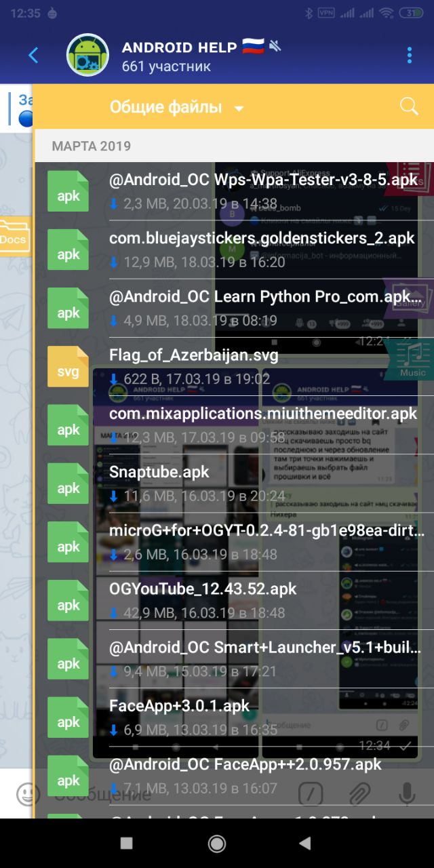The image size is (434, 868).
Task: Select microG+for+OGYT file name
Action: [x=267, y=530]
